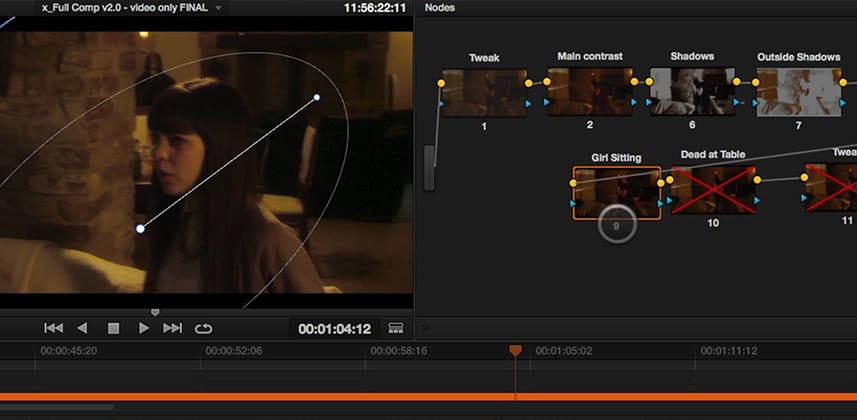Click the 00:00:45:20 ruler label

69,351
